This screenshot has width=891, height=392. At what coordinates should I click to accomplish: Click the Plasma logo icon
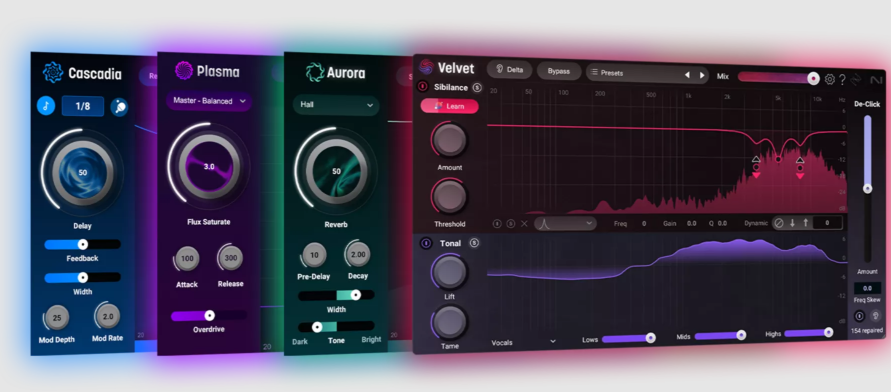(x=184, y=70)
